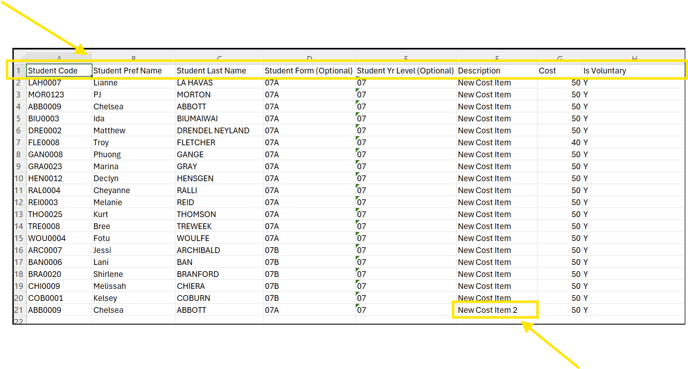Select Student Yr Level (Optional) header
Image resolution: width=688 pixels, height=369 pixels.
pyautogui.click(x=406, y=71)
